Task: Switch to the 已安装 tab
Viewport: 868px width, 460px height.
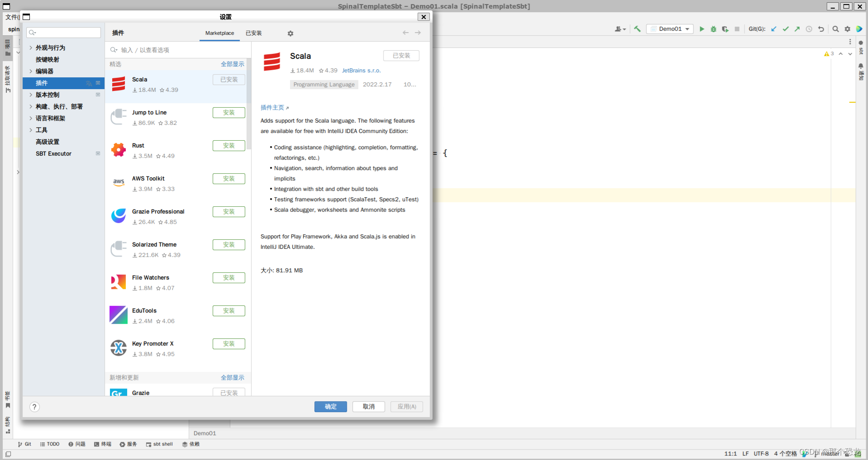Action: click(x=254, y=33)
